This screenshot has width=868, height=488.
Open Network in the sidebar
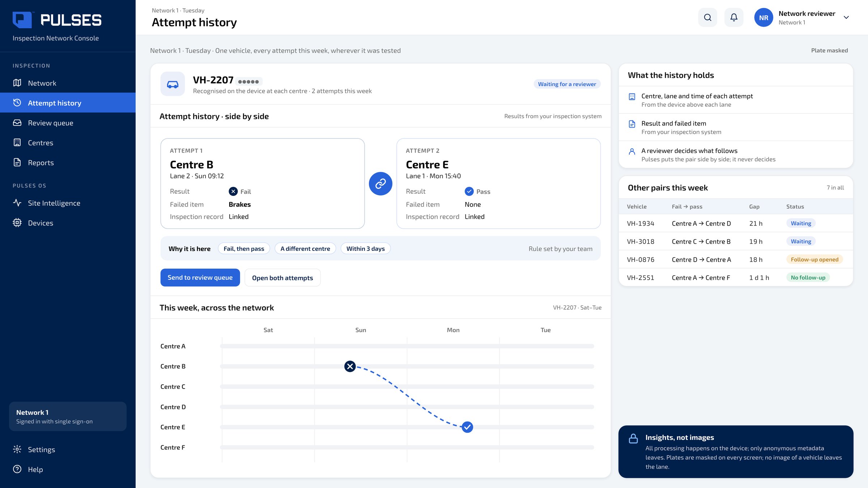(68, 83)
